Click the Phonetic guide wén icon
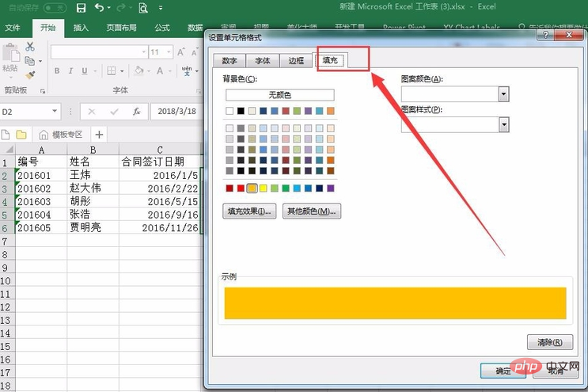Screen dimensions: 588x392 187,70
